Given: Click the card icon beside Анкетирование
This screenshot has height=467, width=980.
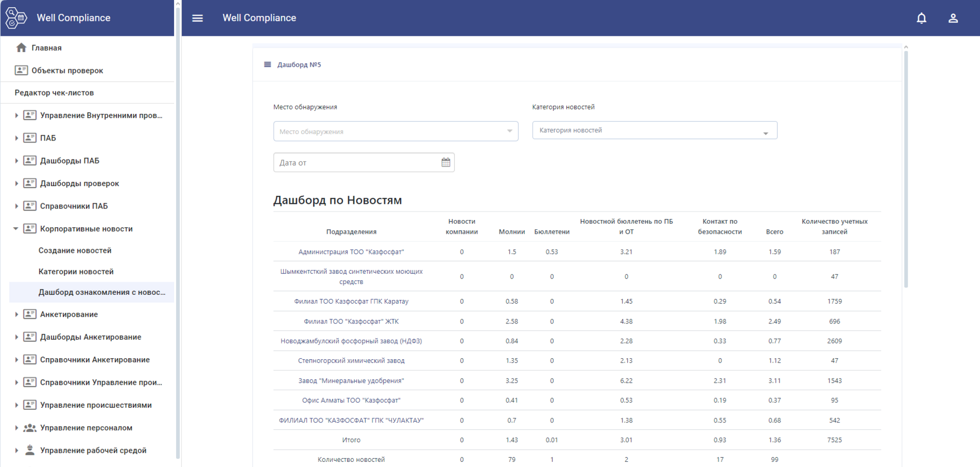Looking at the screenshot, I should pyautogui.click(x=30, y=314).
